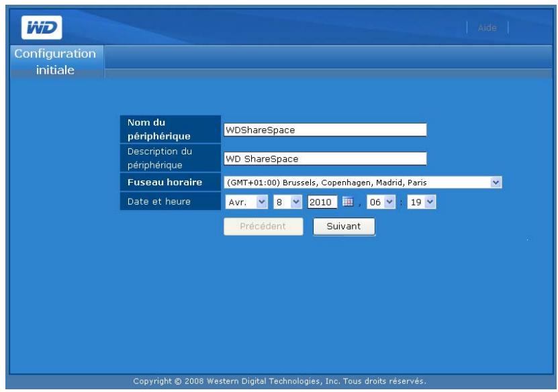
Task: Open the Aide help link
Action: pos(487,28)
